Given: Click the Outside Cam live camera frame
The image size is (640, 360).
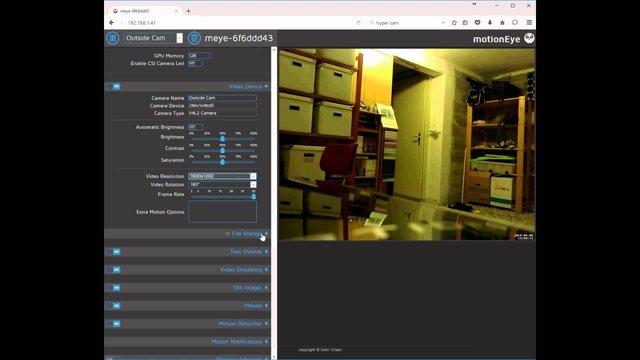Looking at the screenshot, I should [407, 144].
